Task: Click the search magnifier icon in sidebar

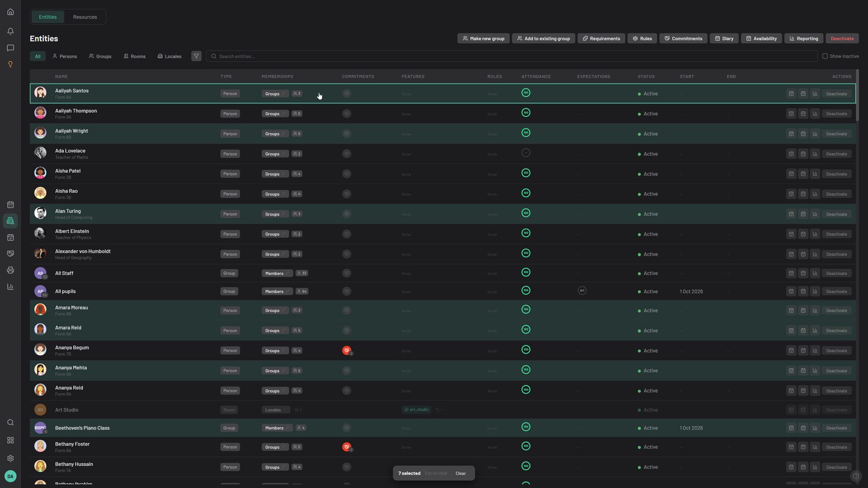Action: coord(10,422)
